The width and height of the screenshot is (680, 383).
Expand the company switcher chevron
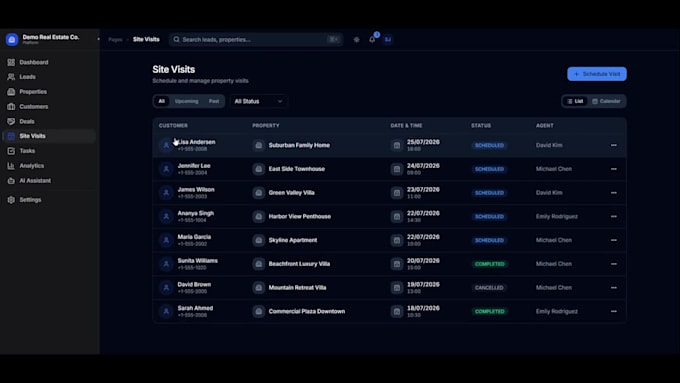point(98,39)
